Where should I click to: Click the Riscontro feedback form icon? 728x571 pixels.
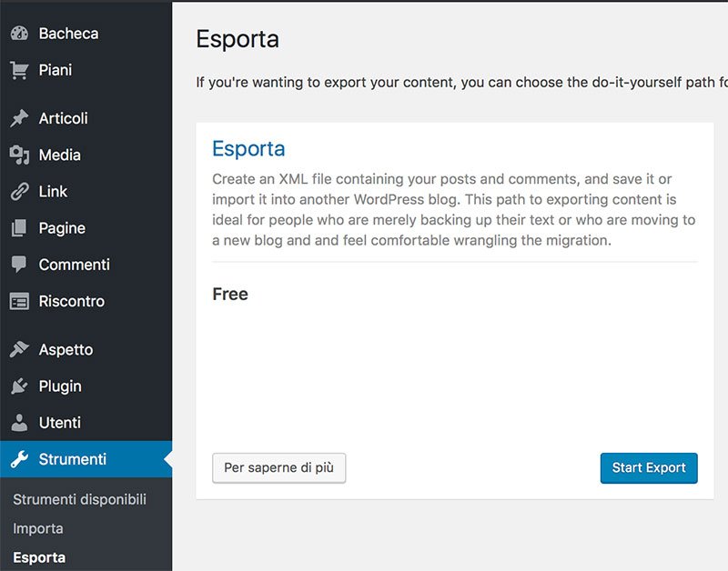pos(19,301)
